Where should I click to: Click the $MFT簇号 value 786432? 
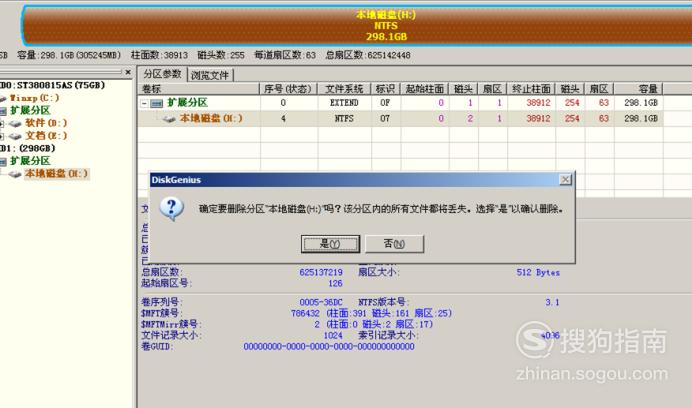coord(305,313)
